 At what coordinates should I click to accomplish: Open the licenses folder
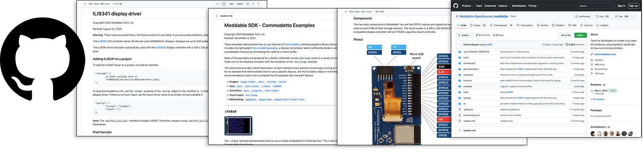pos(467,81)
